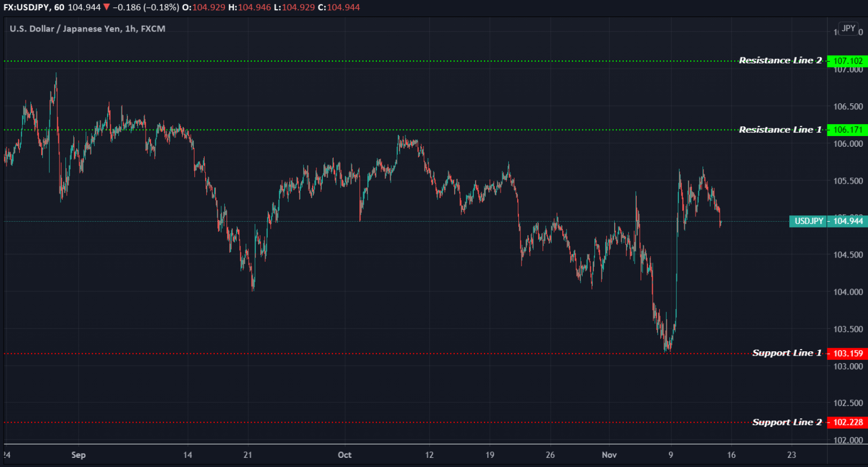Click 102.500 on price scale

click(x=848, y=403)
